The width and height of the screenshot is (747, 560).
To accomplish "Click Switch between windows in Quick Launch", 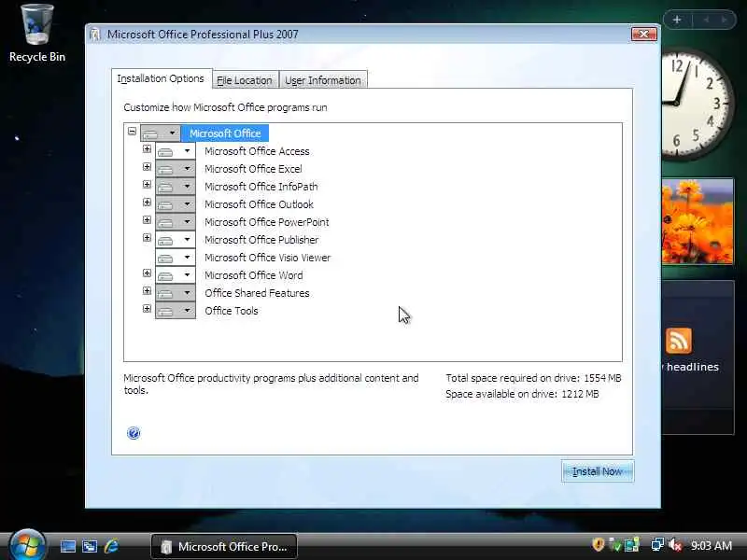I will click(90, 546).
